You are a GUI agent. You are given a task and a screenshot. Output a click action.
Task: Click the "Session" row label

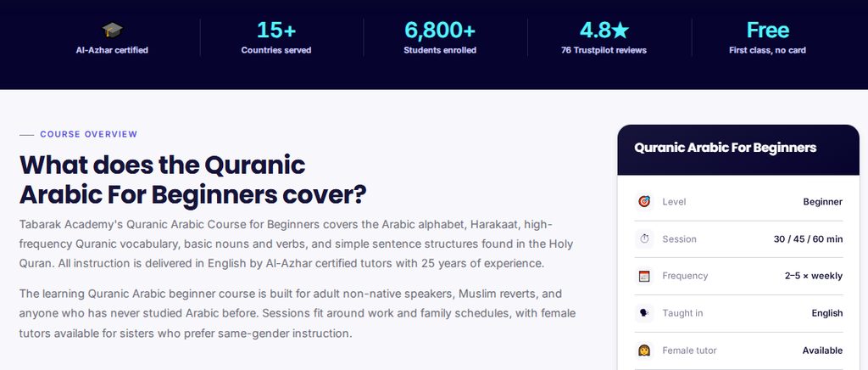679,239
